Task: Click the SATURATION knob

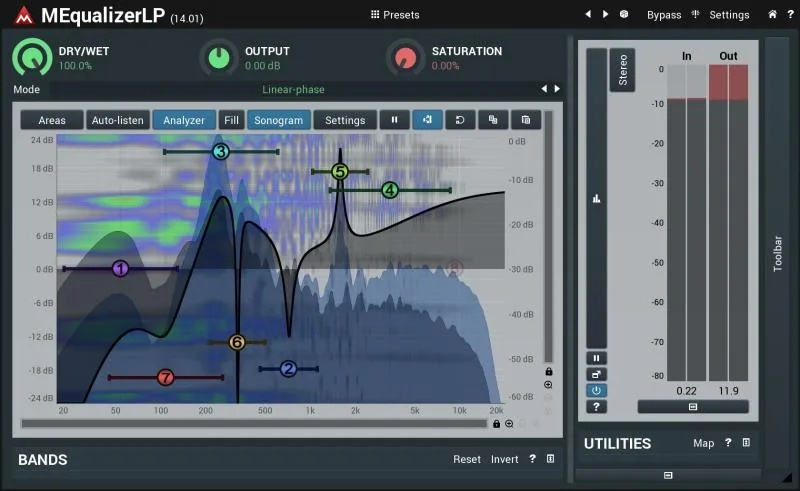Action: tap(406, 58)
